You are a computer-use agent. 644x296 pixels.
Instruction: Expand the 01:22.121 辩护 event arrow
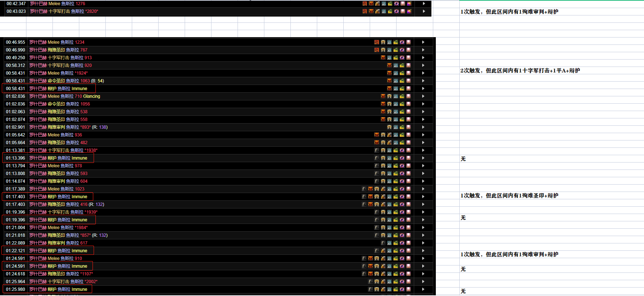pos(423,251)
